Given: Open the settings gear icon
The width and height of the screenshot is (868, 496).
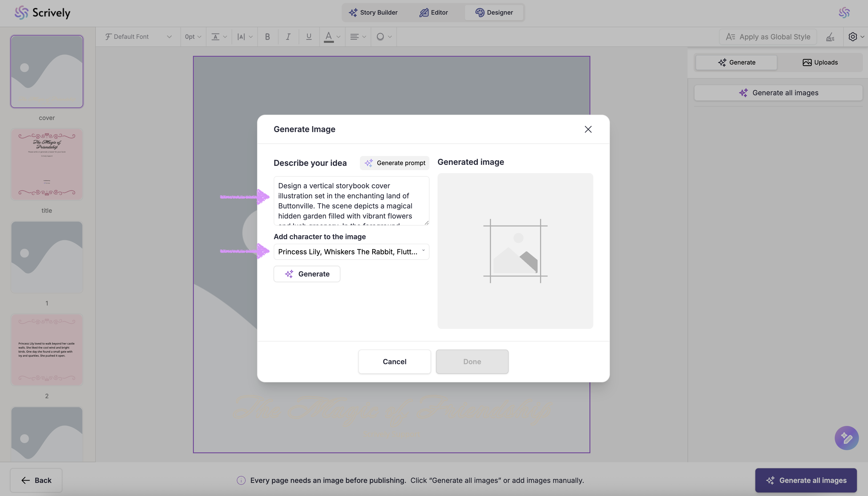Looking at the screenshot, I should [x=853, y=37].
